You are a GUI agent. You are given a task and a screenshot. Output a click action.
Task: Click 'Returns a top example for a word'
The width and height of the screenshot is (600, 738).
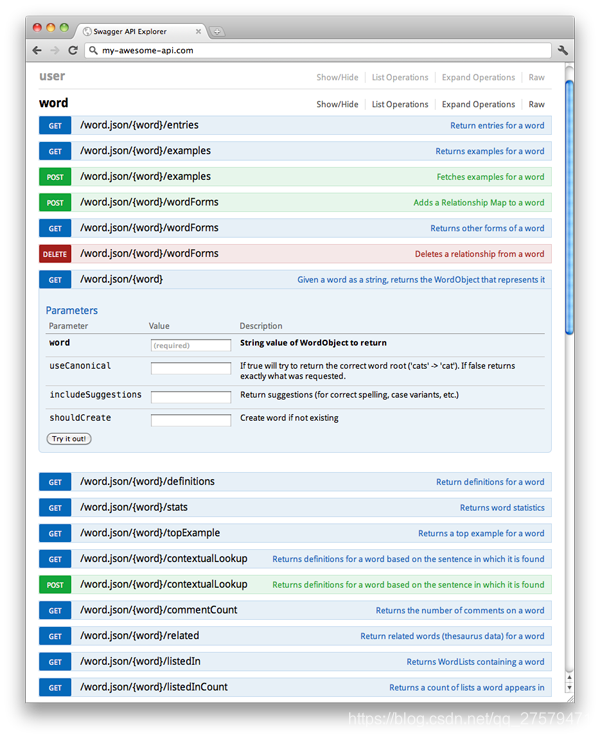pos(481,533)
